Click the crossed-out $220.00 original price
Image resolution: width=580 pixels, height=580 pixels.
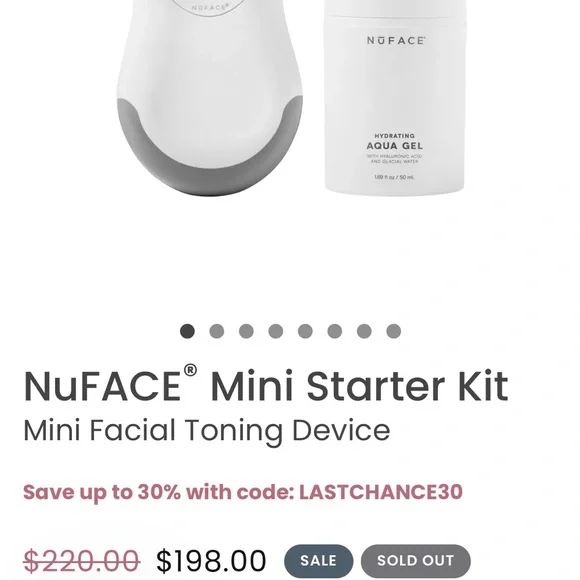click(81, 561)
